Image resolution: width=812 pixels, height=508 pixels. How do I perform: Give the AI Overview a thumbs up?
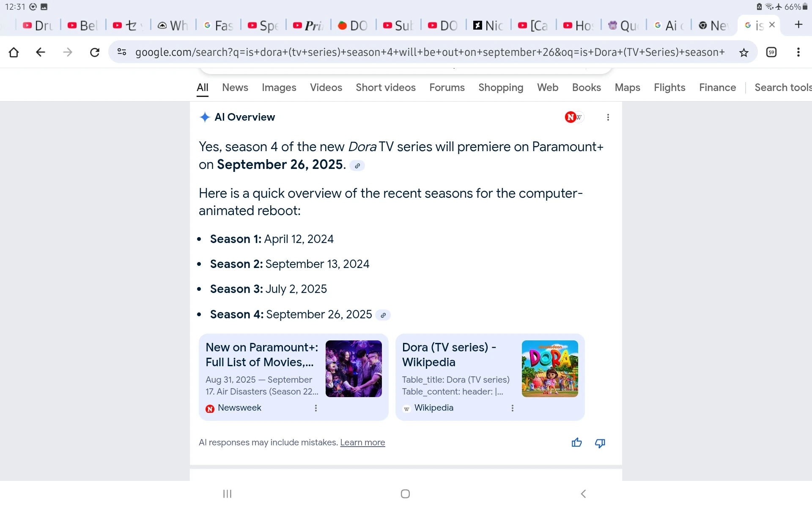[576, 443]
